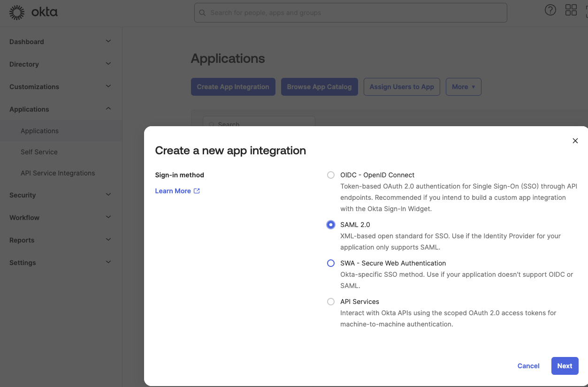
Task: Collapse the Applications section chevron
Action: coord(108,109)
